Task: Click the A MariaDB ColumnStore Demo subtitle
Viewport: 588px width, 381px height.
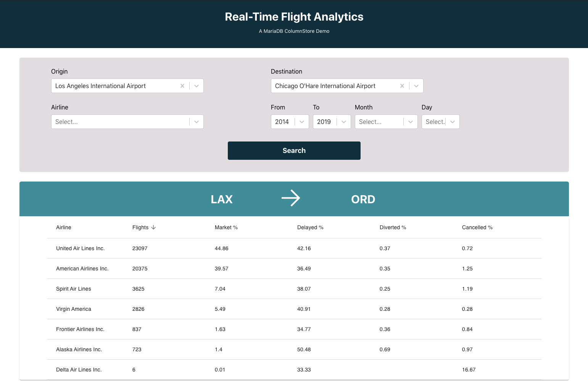Action: pyautogui.click(x=294, y=31)
